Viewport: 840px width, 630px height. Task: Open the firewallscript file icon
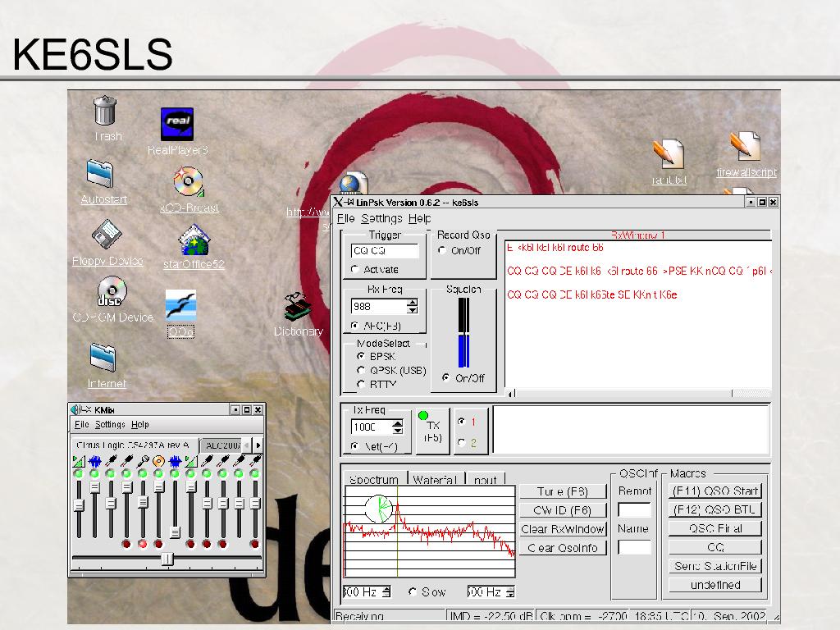(745, 147)
